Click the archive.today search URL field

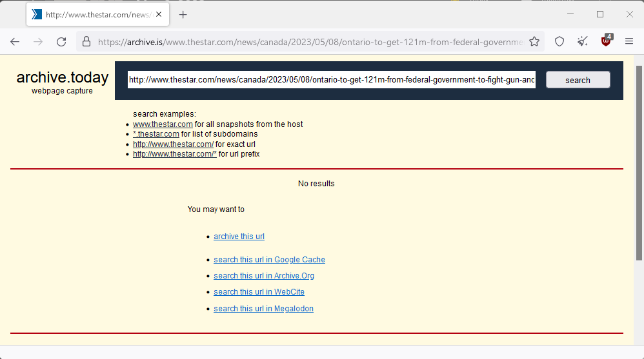coord(332,79)
